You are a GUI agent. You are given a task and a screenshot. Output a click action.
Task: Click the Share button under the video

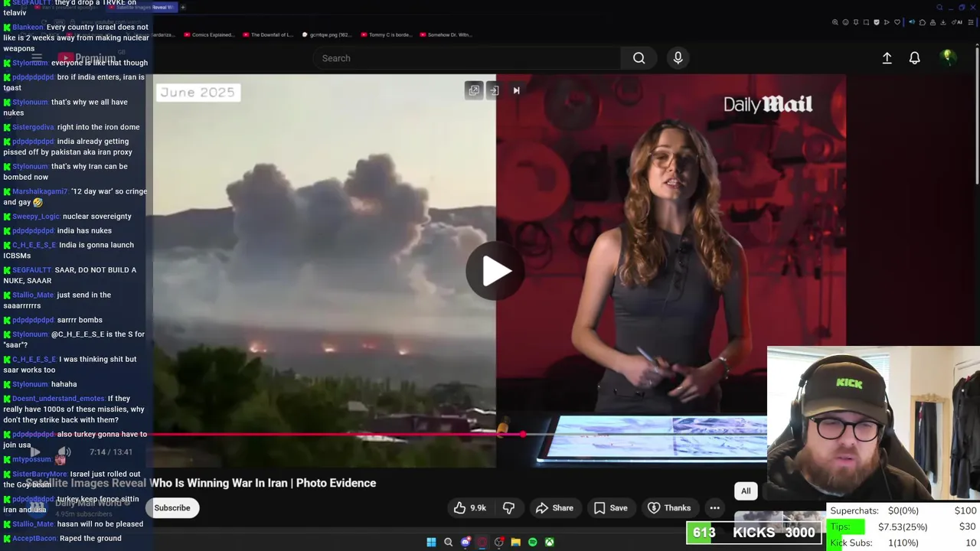tap(554, 507)
